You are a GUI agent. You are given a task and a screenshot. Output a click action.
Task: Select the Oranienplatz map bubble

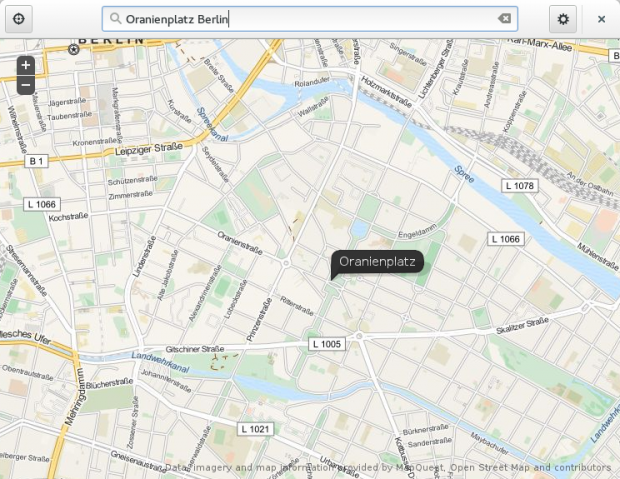click(x=377, y=262)
